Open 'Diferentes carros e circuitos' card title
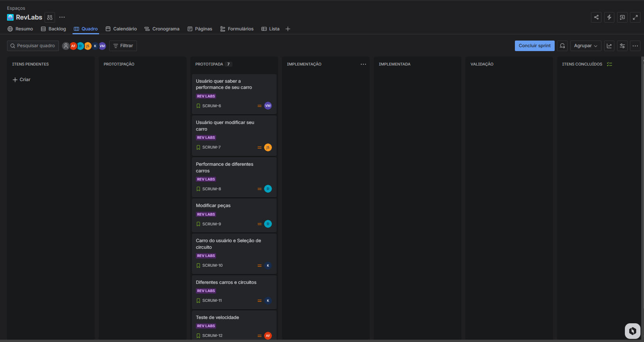This screenshot has height=342, width=644. (226, 282)
